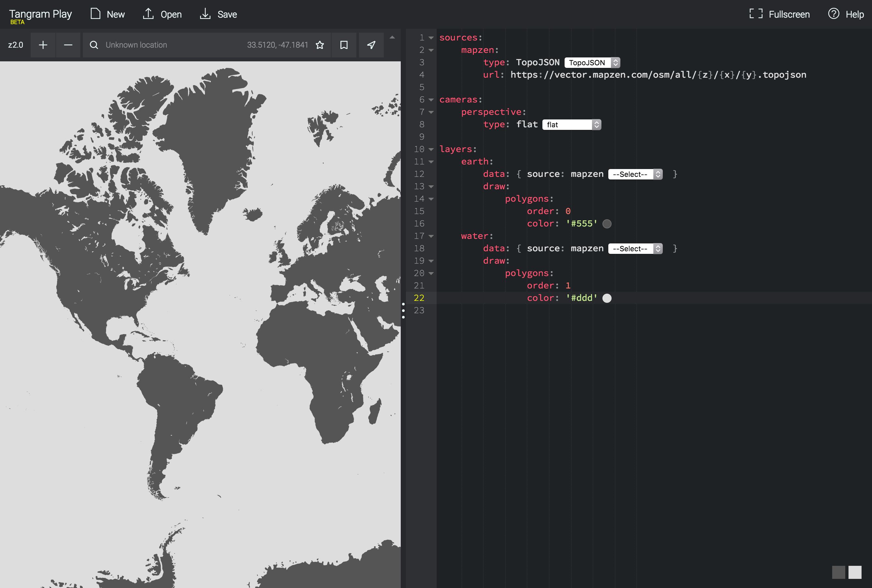
Task: Fold the sources block on line 1
Action: point(431,38)
